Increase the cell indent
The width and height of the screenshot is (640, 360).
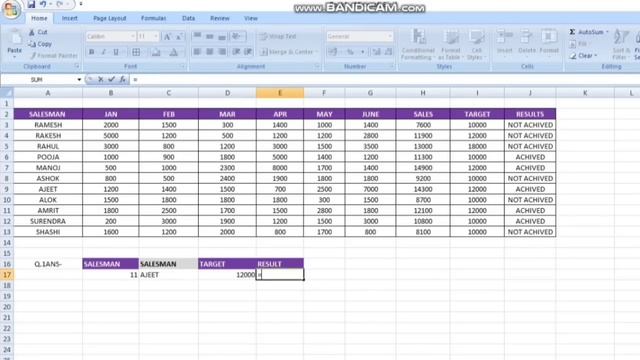248,52
